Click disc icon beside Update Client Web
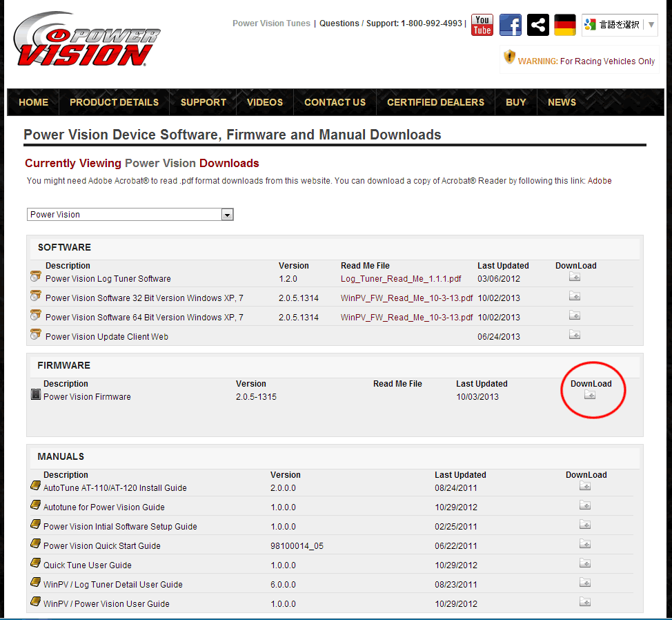Image resolution: width=672 pixels, height=620 pixels. (36, 334)
